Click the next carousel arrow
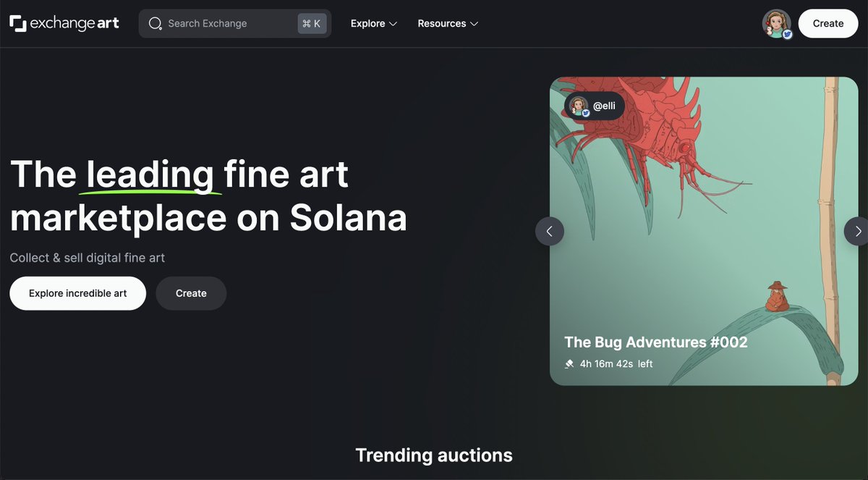The width and height of the screenshot is (868, 480). click(859, 231)
